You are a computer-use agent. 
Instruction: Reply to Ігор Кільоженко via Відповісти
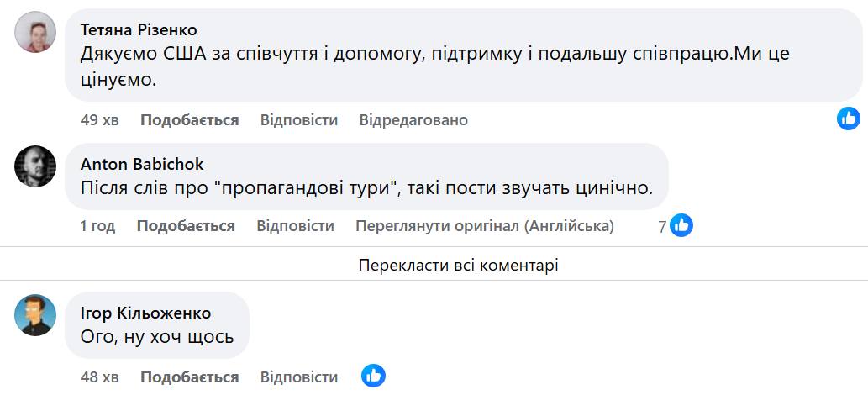point(299,377)
